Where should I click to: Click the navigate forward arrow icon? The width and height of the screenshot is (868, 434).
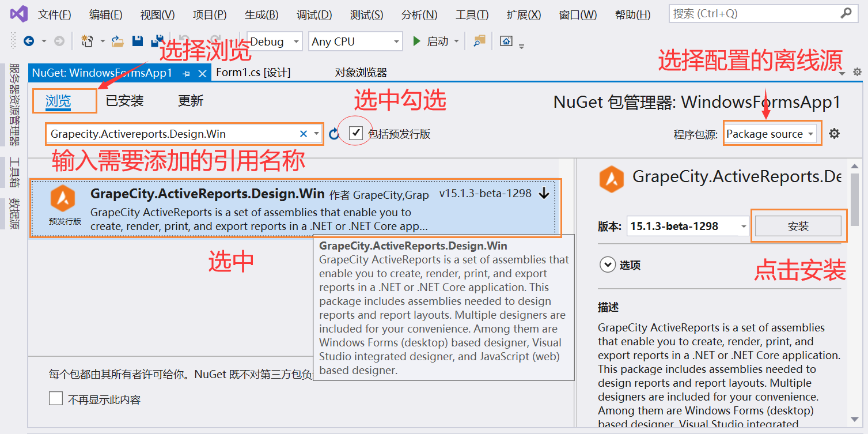(59, 41)
